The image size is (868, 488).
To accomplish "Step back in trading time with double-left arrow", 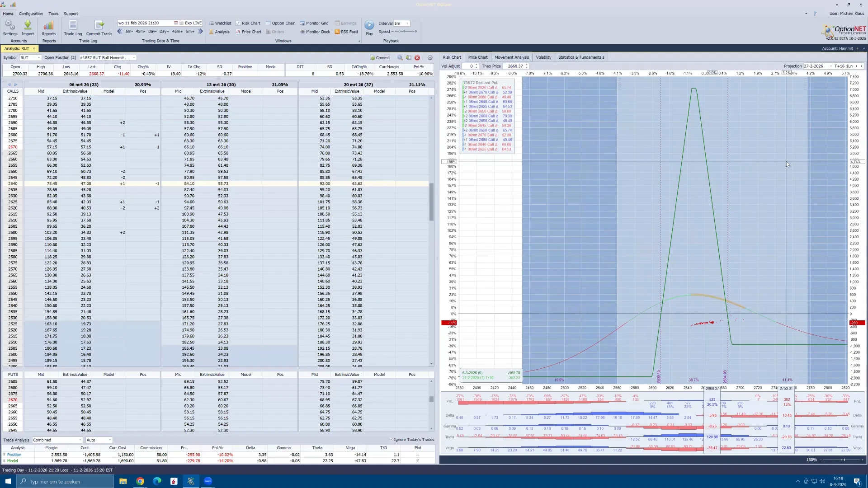I will click(120, 32).
